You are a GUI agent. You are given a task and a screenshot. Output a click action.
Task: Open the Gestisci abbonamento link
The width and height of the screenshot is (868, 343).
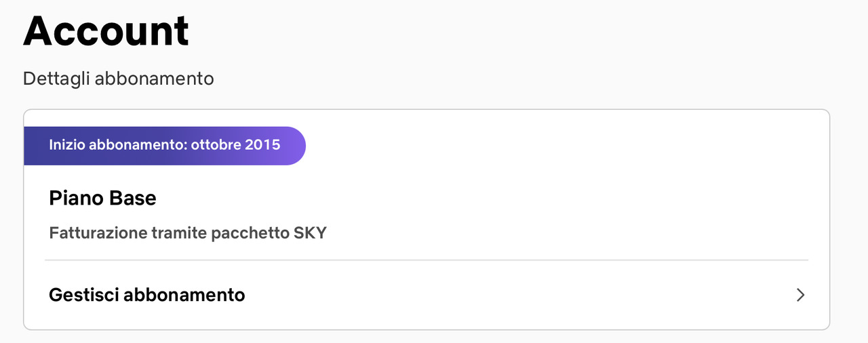[x=427, y=295]
